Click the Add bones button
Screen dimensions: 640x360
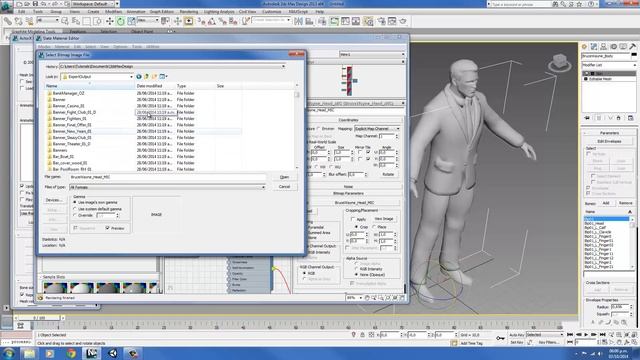[x=606, y=203]
